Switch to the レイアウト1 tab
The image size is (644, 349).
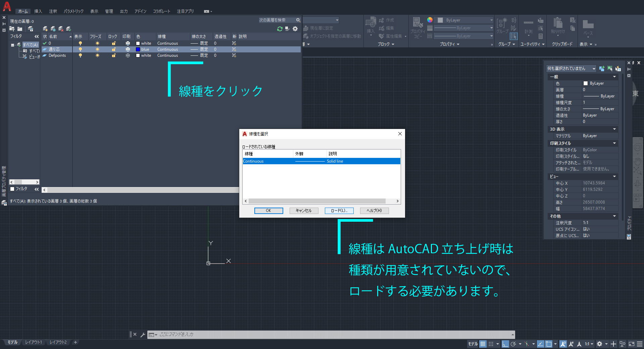(x=34, y=342)
